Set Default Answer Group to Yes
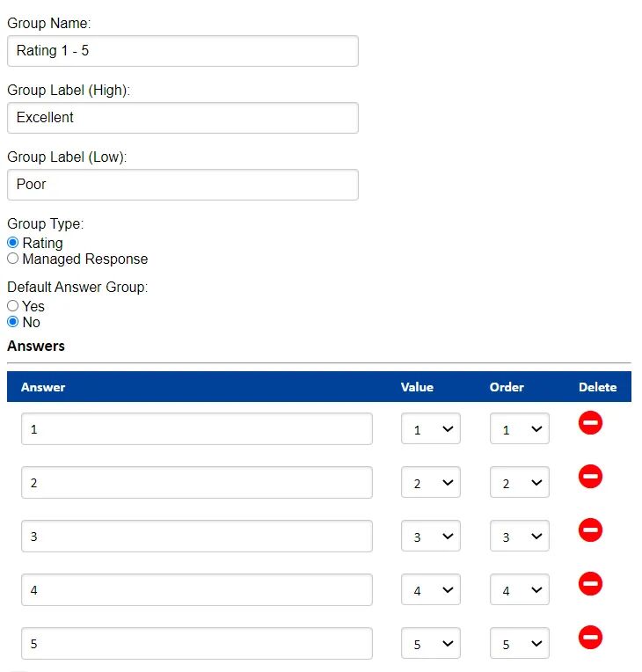Screen dimensions: 642x672 [x=13, y=305]
